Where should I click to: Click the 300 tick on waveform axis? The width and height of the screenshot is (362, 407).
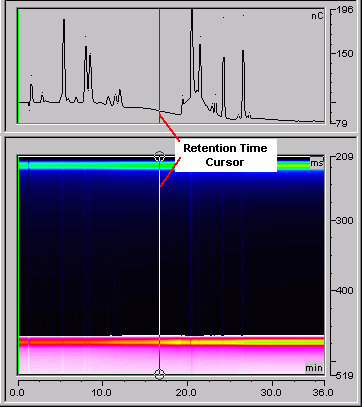coord(343,220)
